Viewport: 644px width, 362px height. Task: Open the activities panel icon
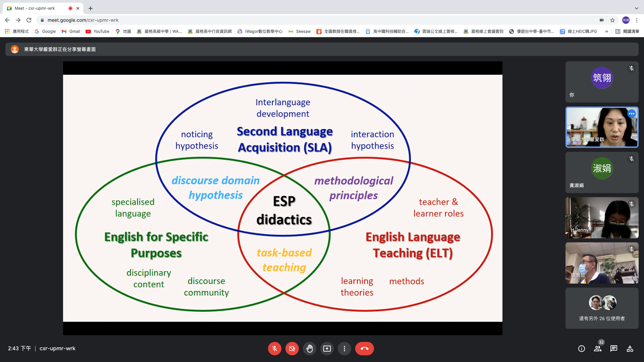pyautogui.click(x=630, y=349)
